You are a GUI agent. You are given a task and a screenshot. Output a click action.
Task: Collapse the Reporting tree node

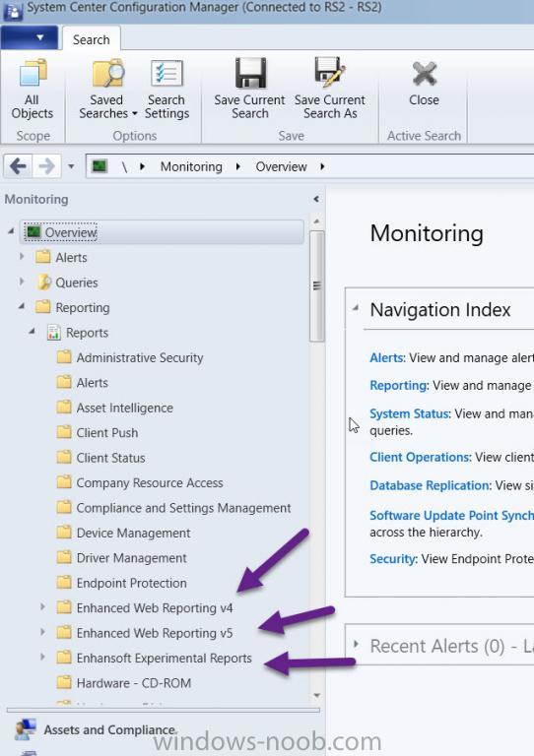22,307
